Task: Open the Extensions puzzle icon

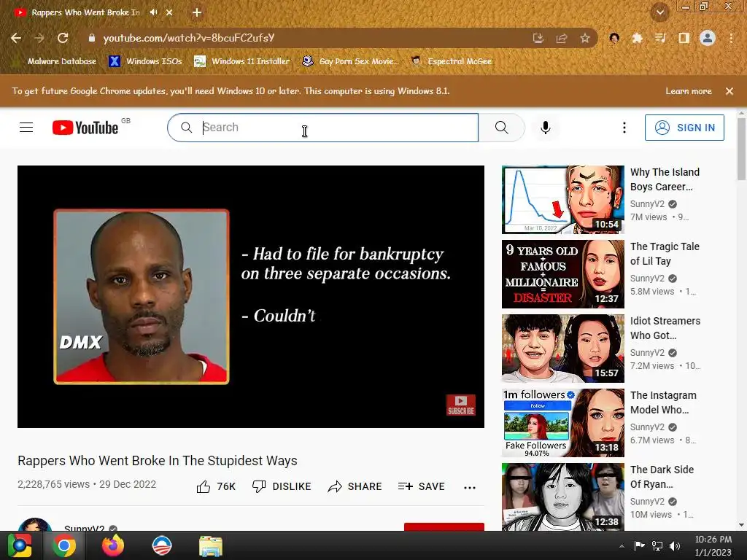Action: [637, 38]
